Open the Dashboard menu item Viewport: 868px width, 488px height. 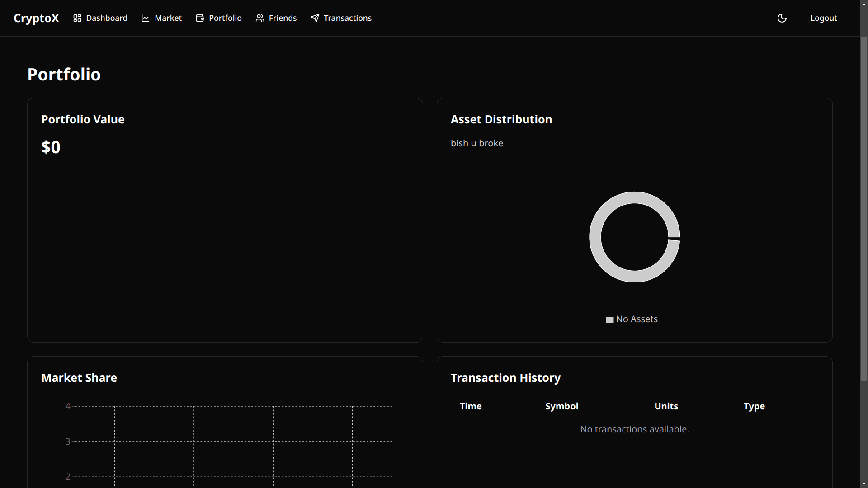click(107, 18)
